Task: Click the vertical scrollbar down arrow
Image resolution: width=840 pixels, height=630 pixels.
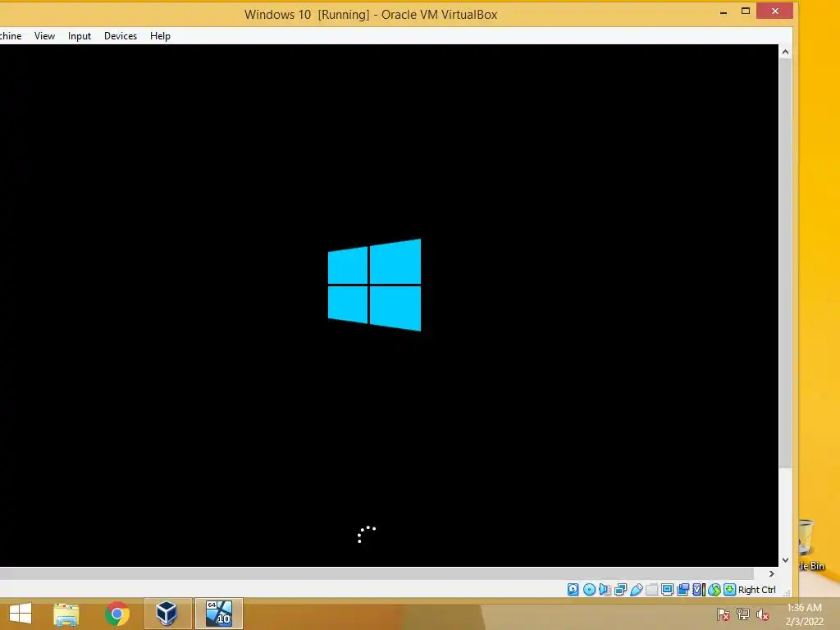Action: [x=785, y=560]
